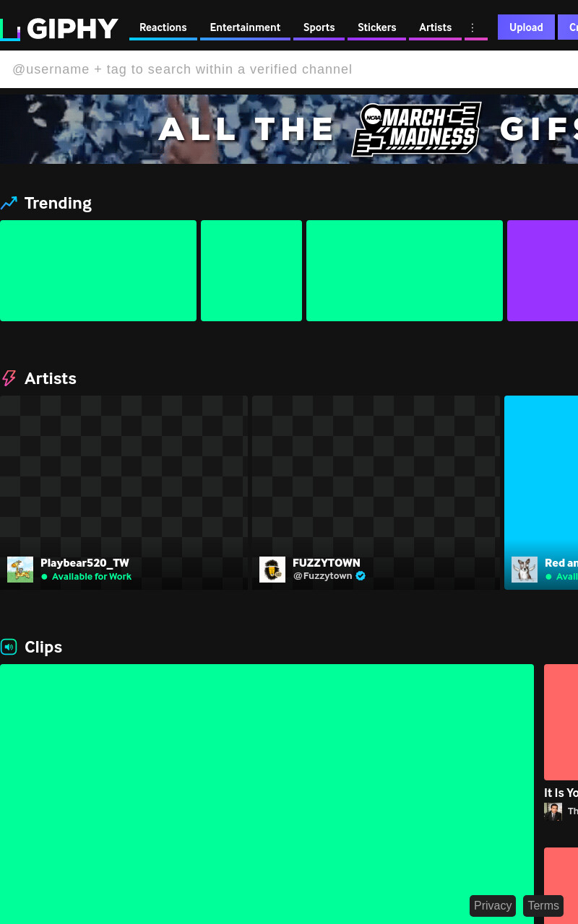Image resolution: width=578 pixels, height=924 pixels.
Task: Click the Trending arrow icon
Action: (x=9, y=203)
